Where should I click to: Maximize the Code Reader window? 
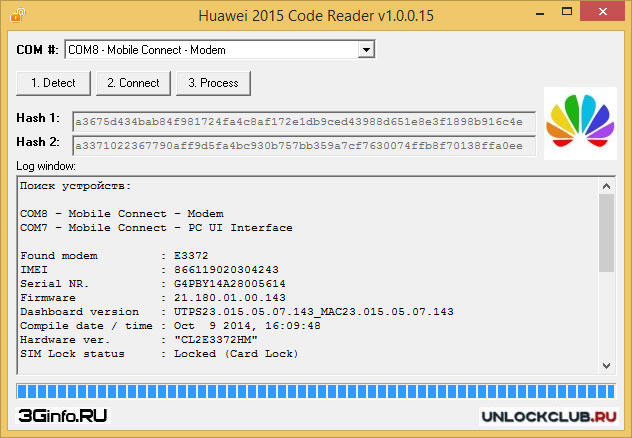point(567,12)
